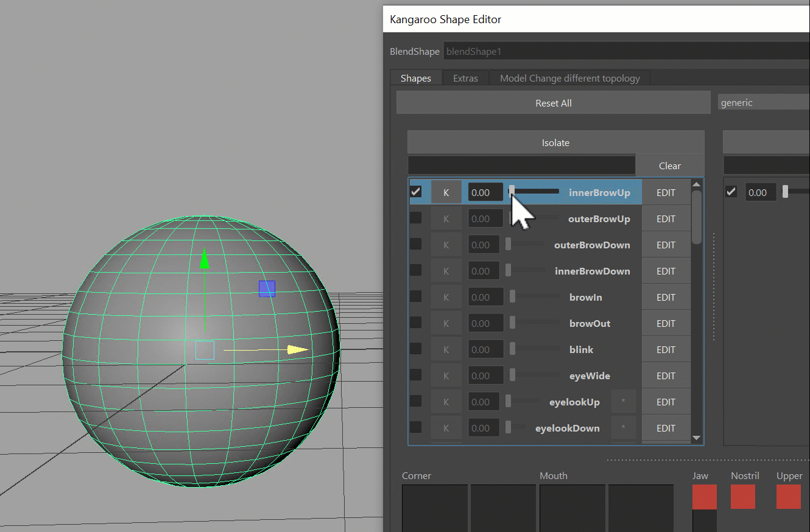The width and height of the screenshot is (810, 532).
Task: Check the outerBrowDown checkbox
Action: pyautogui.click(x=415, y=244)
